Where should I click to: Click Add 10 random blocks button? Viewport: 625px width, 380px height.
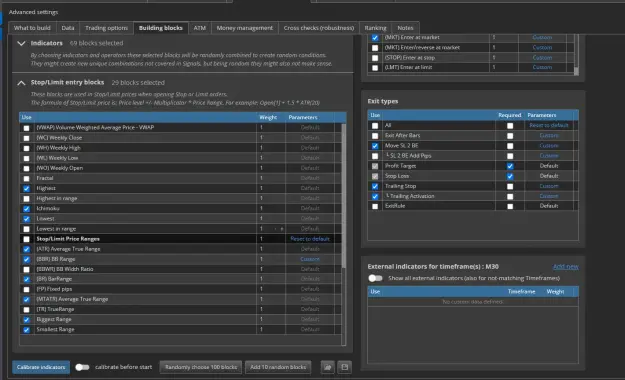point(278,367)
